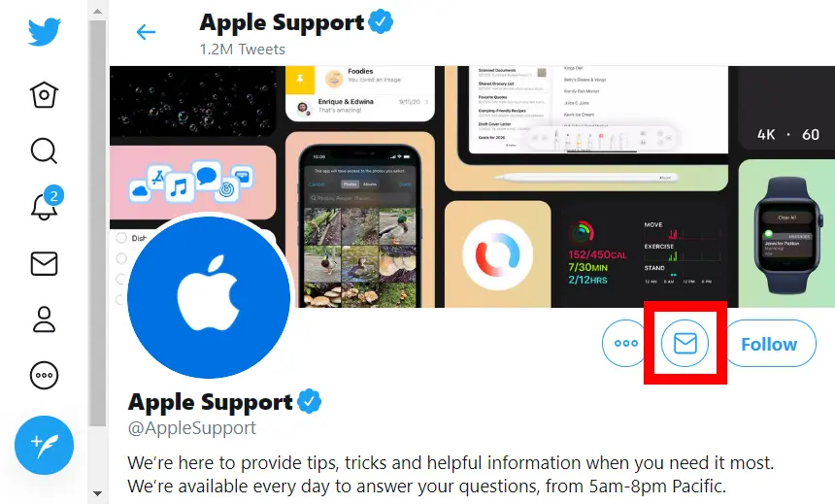Message Apple Support via envelope button

pyautogui.click(x=685, y=343)
